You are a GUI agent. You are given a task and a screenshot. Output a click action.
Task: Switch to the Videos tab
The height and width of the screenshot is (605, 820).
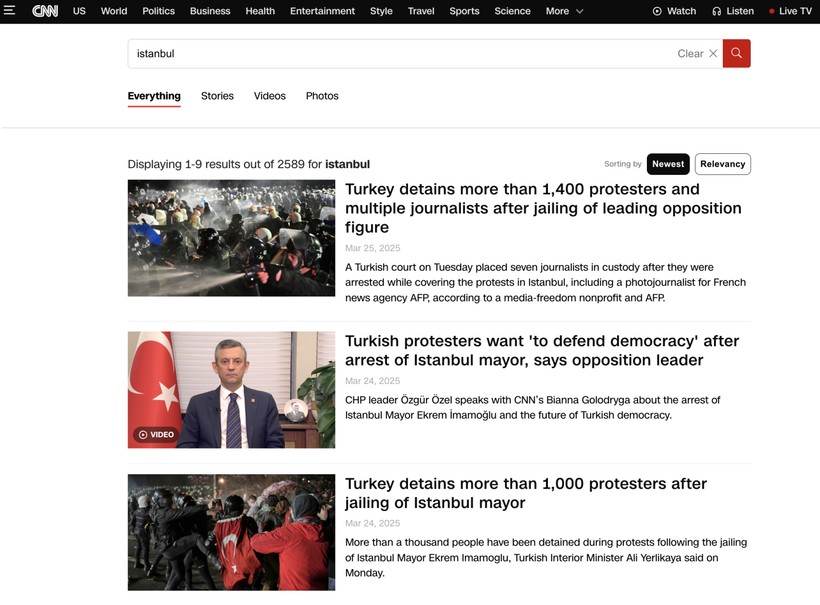(x=269, y=96)
